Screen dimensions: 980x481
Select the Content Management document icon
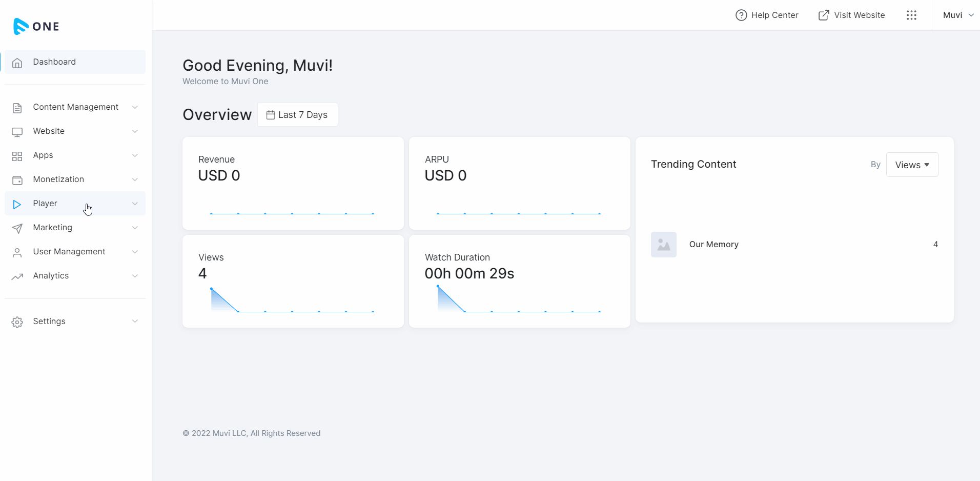pos(17,107)
